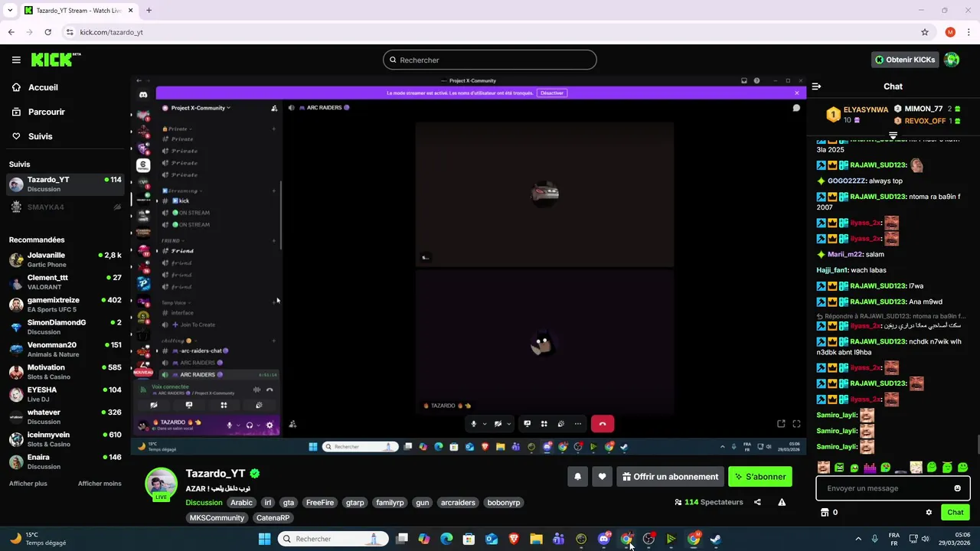
Task: Open the chat emoji picker
Action: tap(957, 488)
